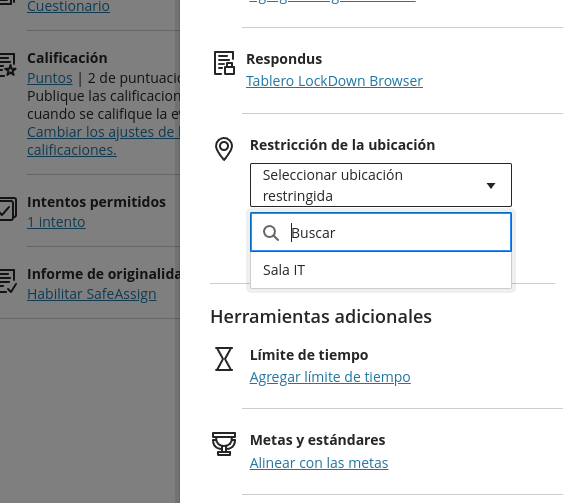Screen dimensions: 582x503
Task: Click the hourglass time limit icon
Action: pyautogui.click(x=224, y=359)
